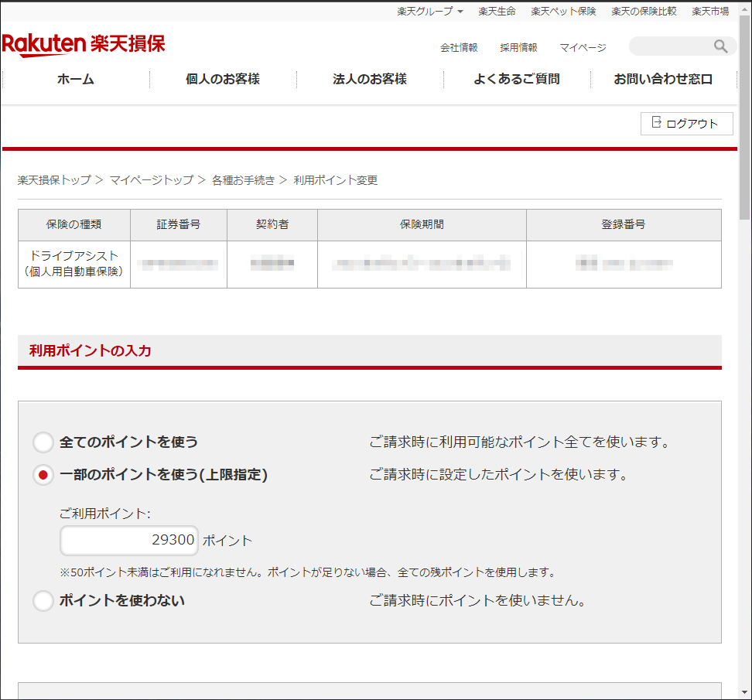The height and width of the screenshot is (700, 752).
Task: Open the 楽天の保険比較 link
Action: pyautogui.click(x=644, y=12)
